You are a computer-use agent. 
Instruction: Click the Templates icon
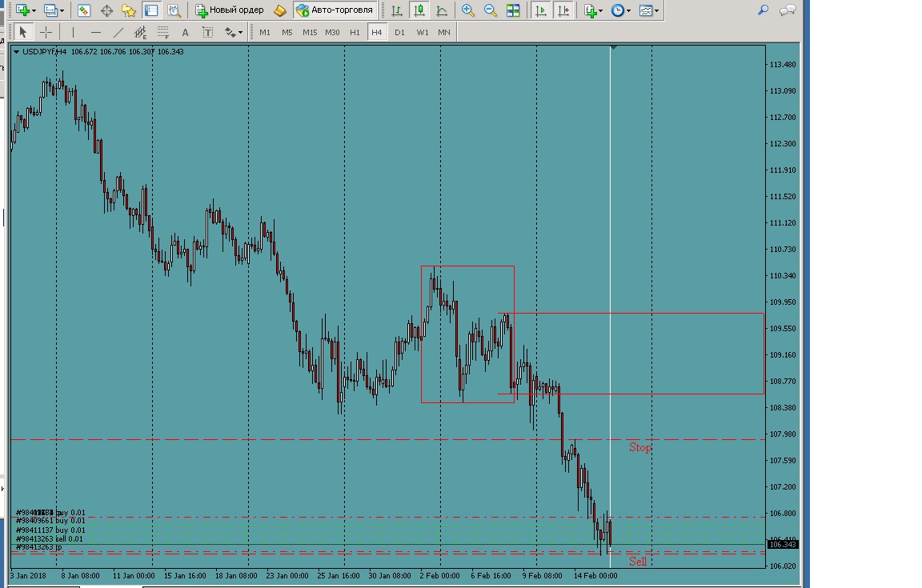click(646, 10)
